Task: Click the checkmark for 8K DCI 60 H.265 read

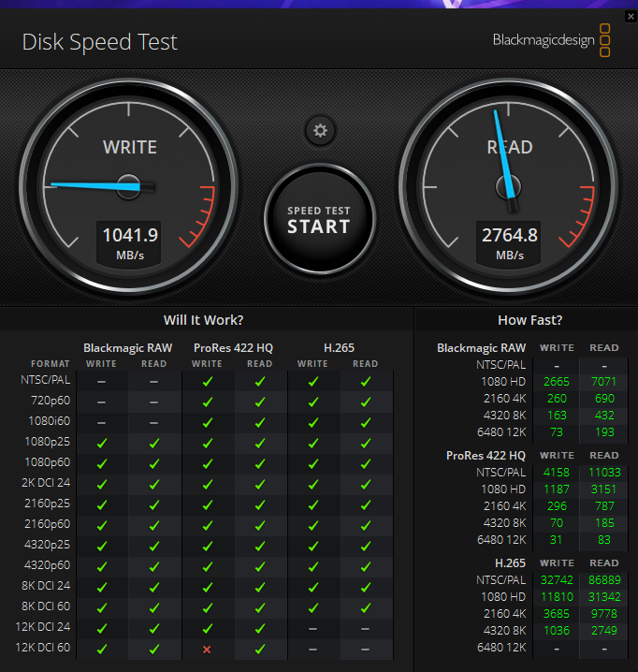Action: (x=366, y=607)
